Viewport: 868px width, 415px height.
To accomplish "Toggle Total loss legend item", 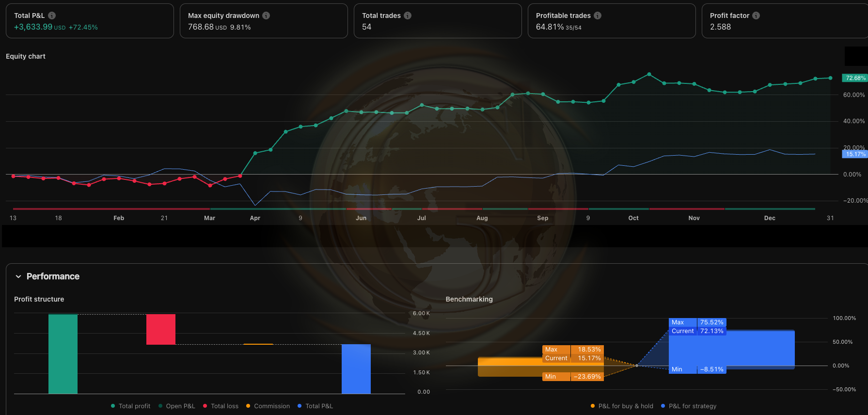I will click(221, 406).
